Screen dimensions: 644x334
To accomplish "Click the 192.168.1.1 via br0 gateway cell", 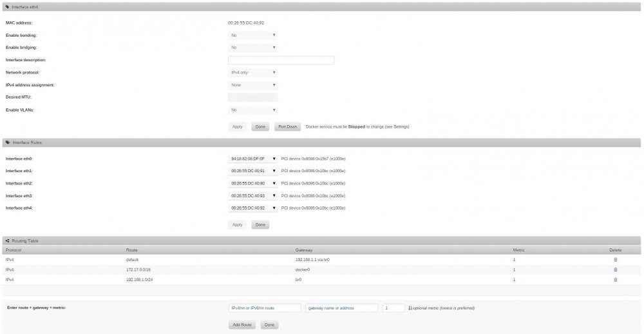I will coord(312,260).
